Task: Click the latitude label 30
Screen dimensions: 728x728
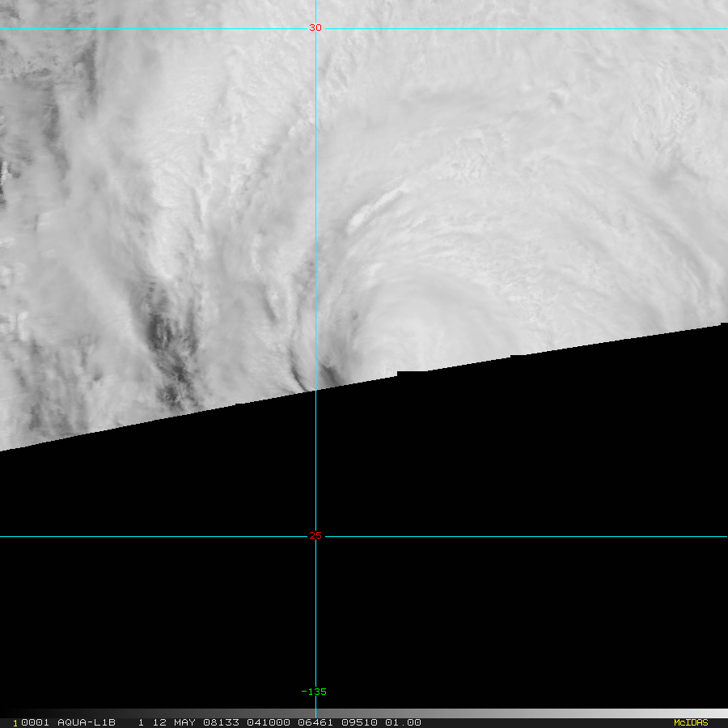Action: pyautogui.click(x=315, y=28)
